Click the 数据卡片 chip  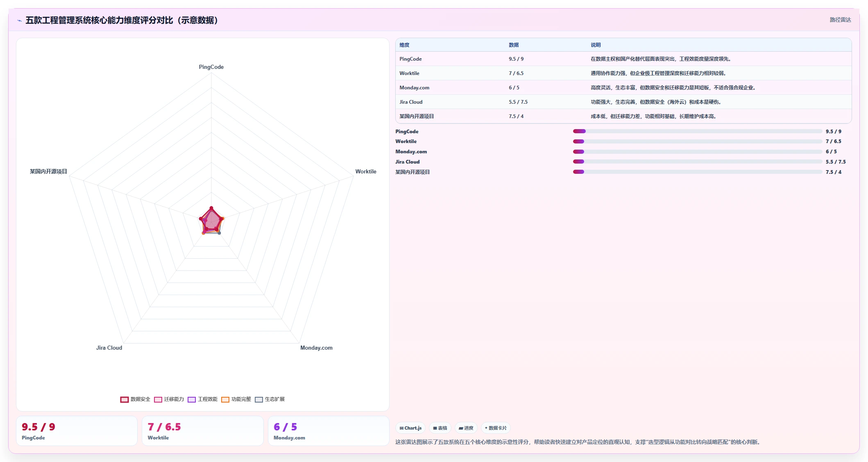[x=496, y=428]
